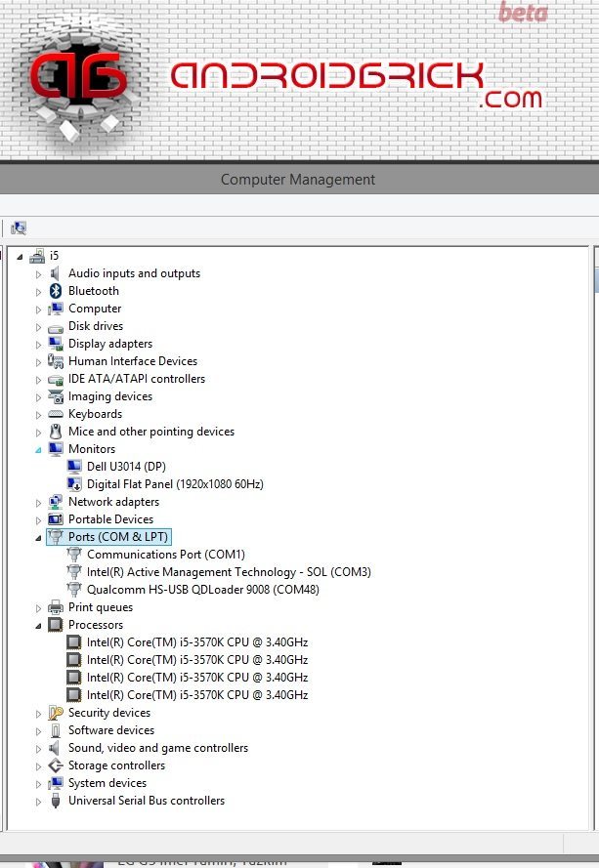The height and width of the screenshot is (868, 599).
Task: Click the Dell U3014 monitor icon
Action: click(74, 467)
